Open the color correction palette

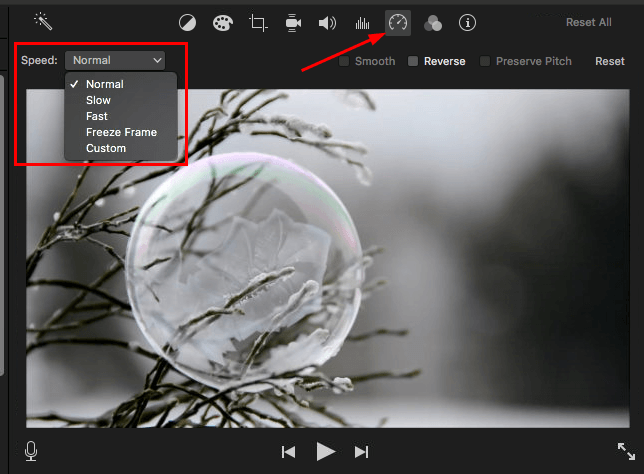[x=223, y=23]
